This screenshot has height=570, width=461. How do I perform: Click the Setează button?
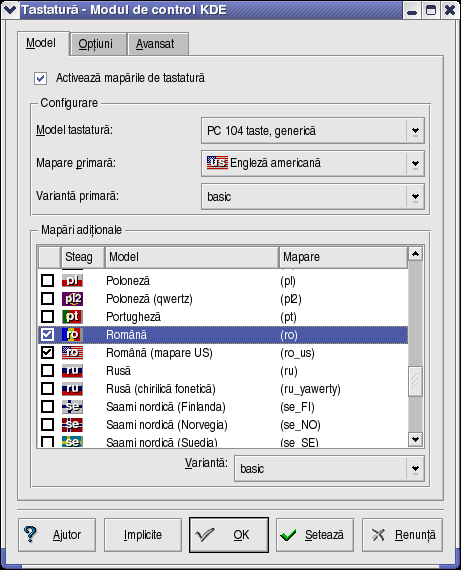coord(315,535)
